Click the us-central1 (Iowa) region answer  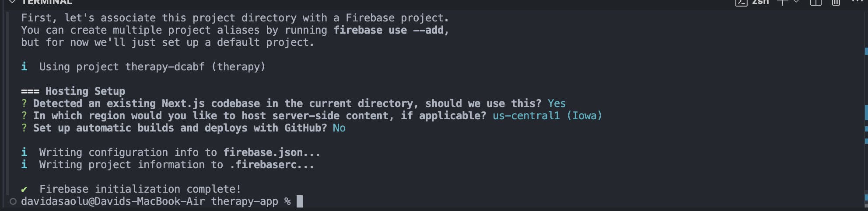[547, 116]
